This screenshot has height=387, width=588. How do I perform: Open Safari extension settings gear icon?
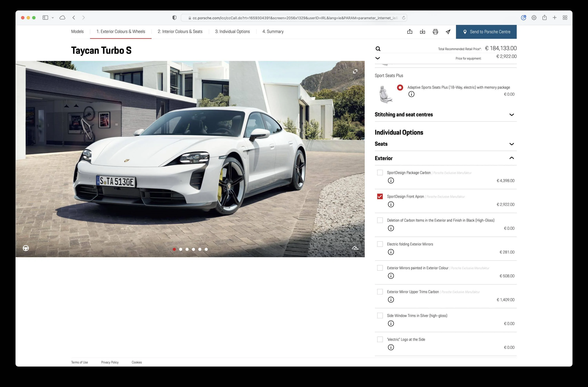[534, 18]
